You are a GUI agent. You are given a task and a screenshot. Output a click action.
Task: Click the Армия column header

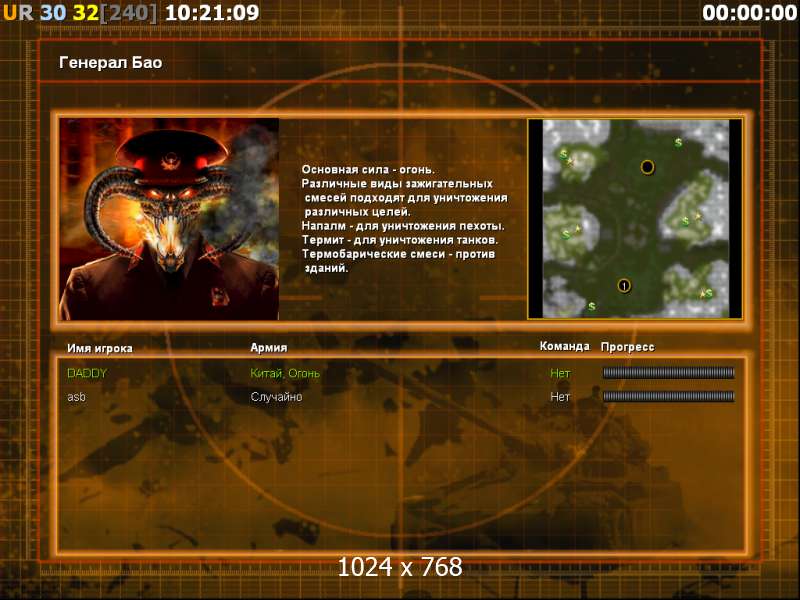(269, 347)
